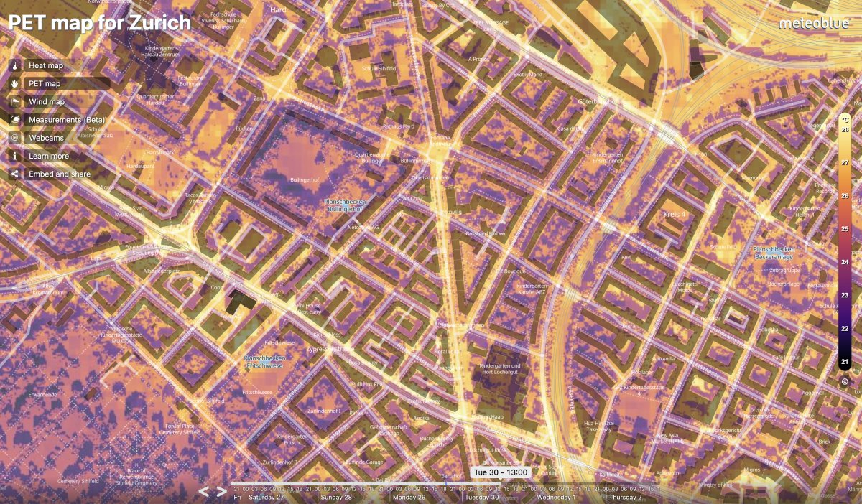Open the Embed and share option
Viewport: 862px width, 504px height.
click(60, 174)
